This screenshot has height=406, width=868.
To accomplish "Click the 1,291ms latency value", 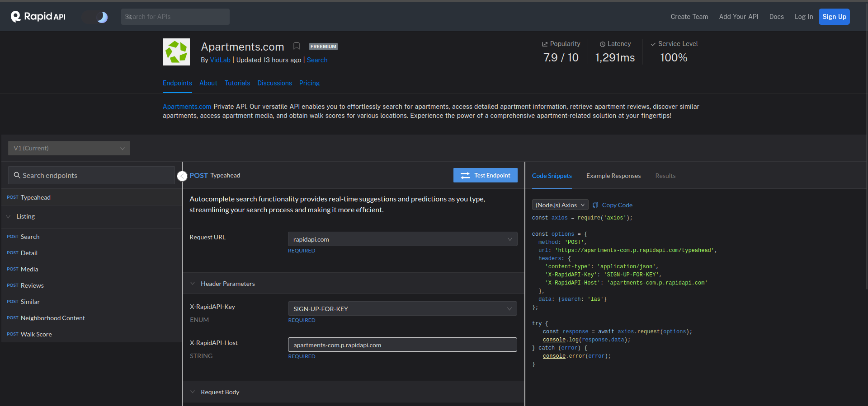I will click(x=615, y=58).
